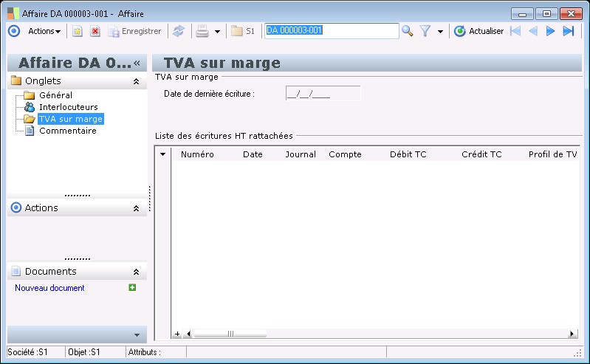Viewport: 590px width, 364px height.
Task: Go to the previous record
Action: (x=533, y=31)
